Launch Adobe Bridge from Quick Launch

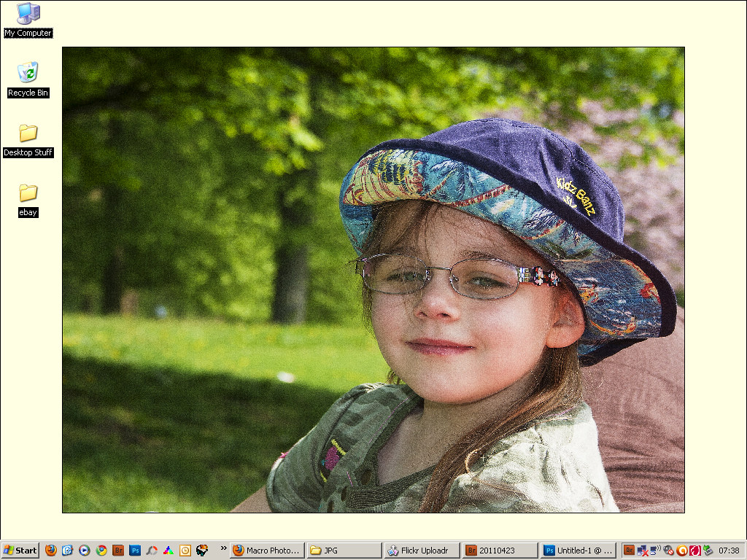click(x=118, y=551)
